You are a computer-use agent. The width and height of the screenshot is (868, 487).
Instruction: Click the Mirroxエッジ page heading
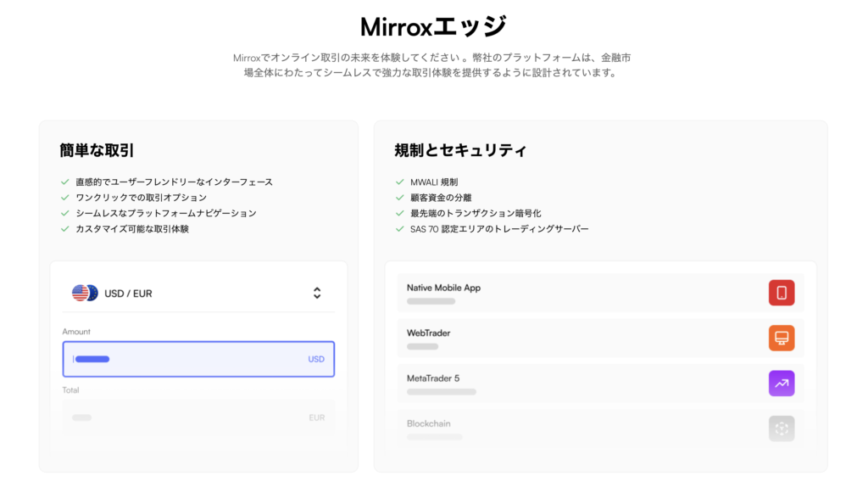(433, 26)
